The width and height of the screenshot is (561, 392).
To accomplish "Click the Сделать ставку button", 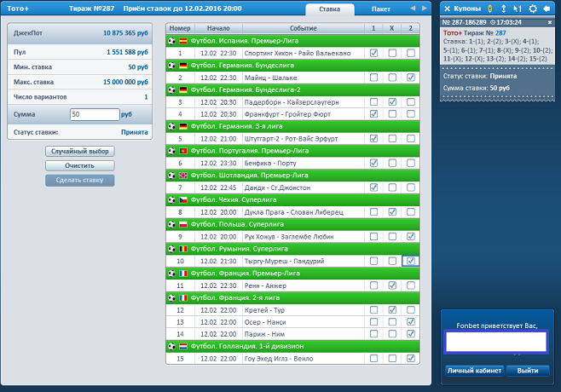I will [x=80, y=181].
